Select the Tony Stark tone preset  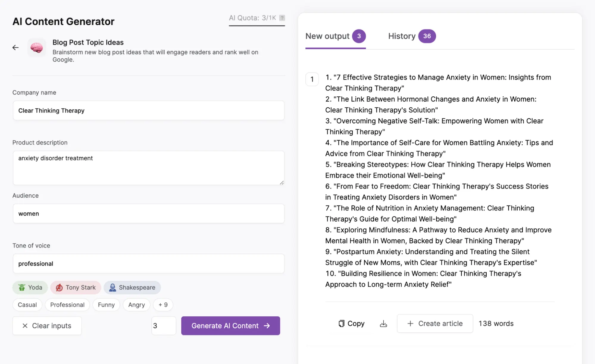76,288
